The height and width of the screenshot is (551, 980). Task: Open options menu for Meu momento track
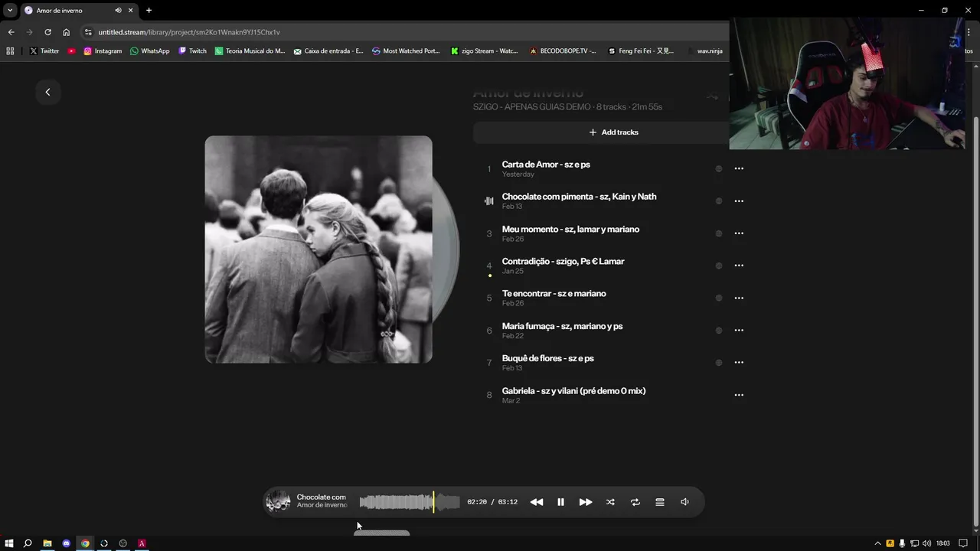[x=739, y=233]
